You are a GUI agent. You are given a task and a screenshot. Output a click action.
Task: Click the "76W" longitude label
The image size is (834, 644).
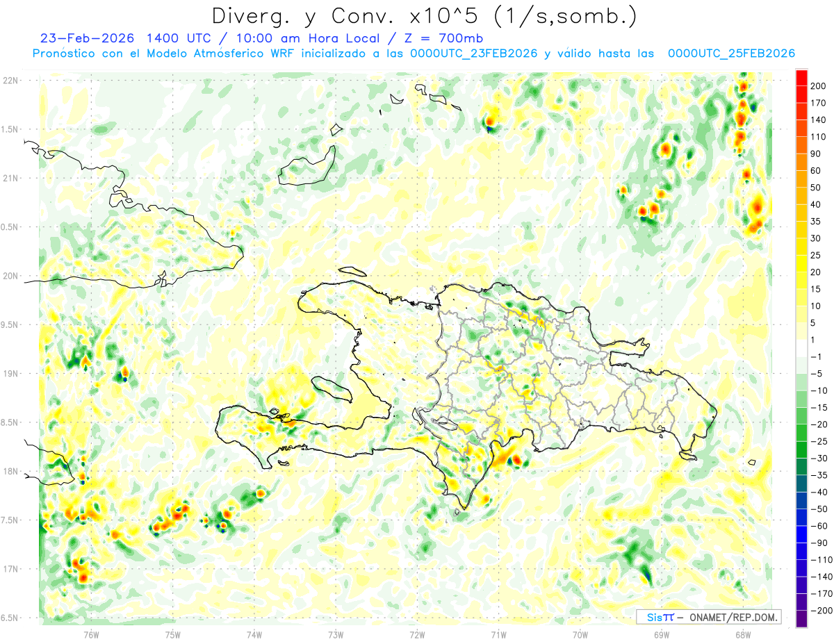(91, 634)
